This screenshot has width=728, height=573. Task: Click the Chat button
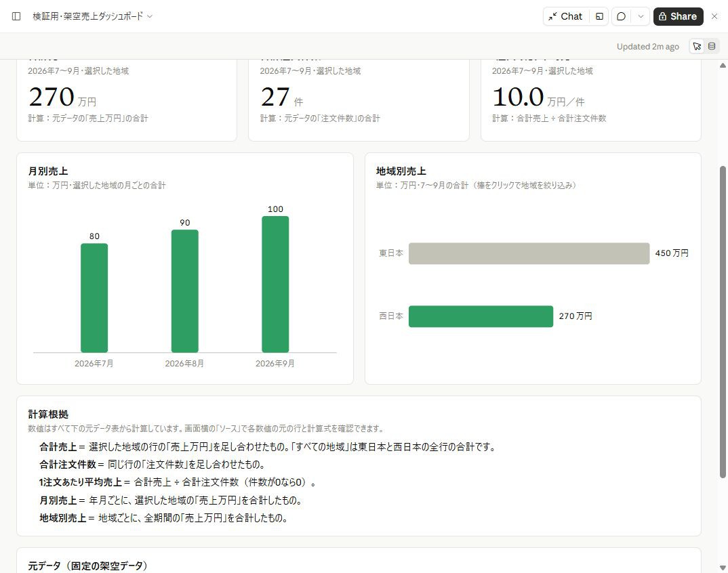point(566,16)
